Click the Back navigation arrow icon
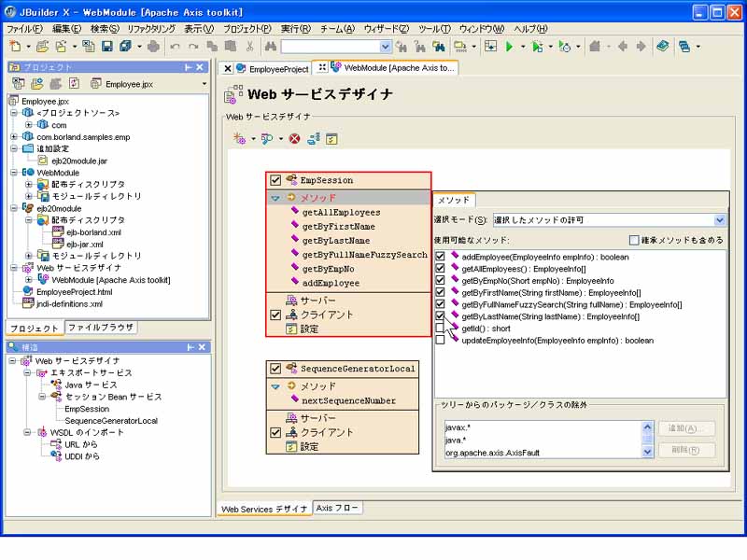Screen dimensions: 747x560 [622, 46]
